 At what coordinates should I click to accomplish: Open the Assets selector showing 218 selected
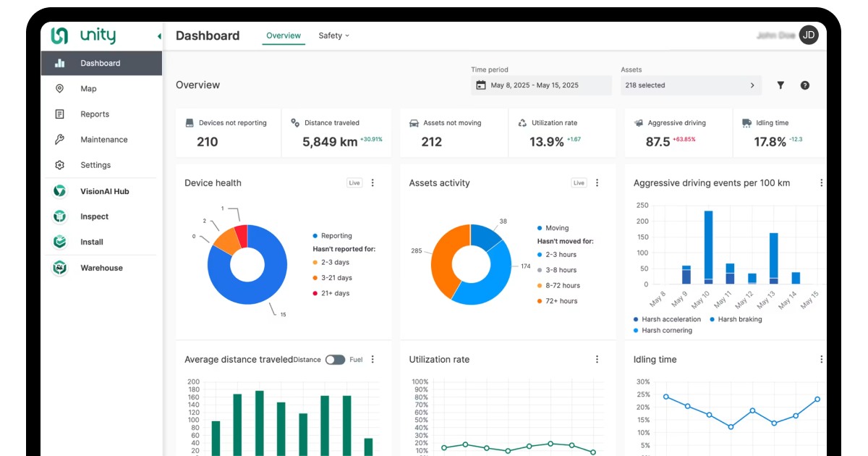691,85
